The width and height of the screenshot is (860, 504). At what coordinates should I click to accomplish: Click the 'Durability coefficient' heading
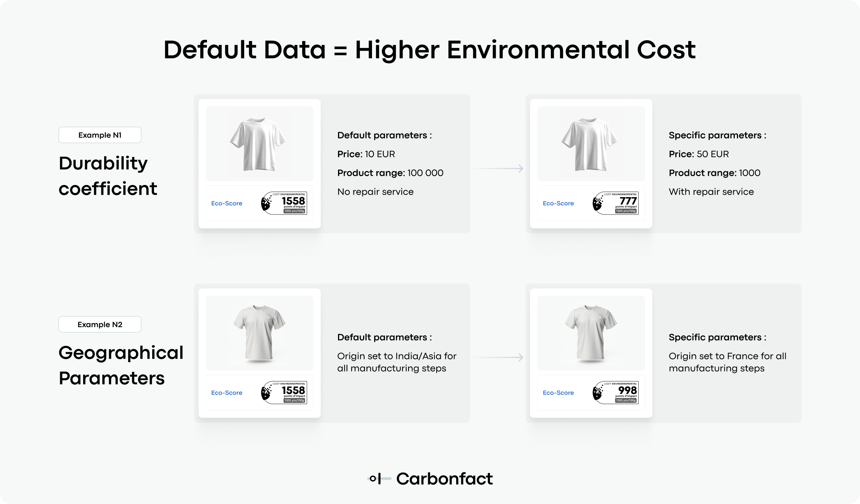point(108,176)
